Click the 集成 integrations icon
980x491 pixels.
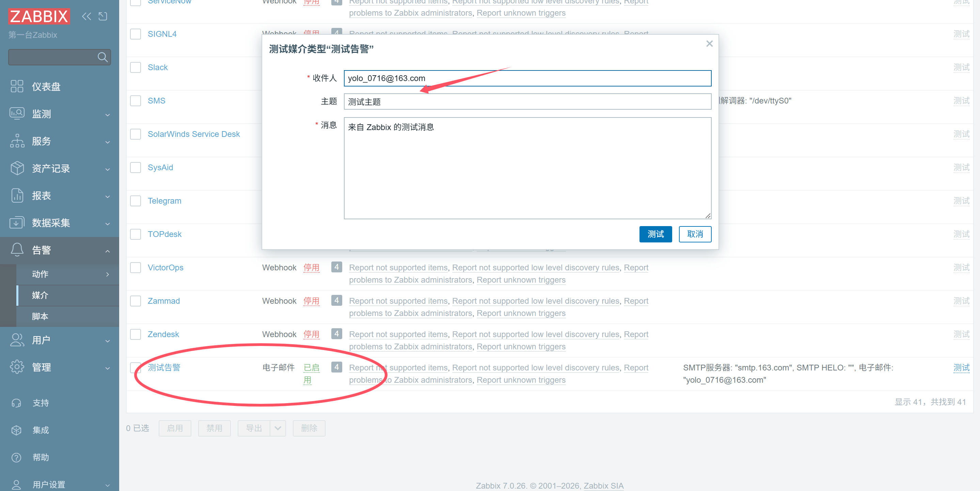(16, 430)
